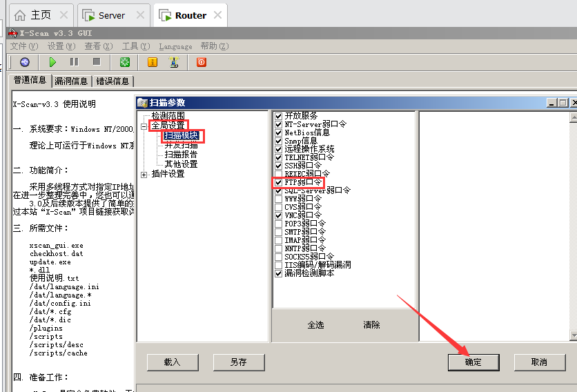This screenshot has height=392, width=577.
Task: Open the Language menu
Action: click(x=175, y=46)
